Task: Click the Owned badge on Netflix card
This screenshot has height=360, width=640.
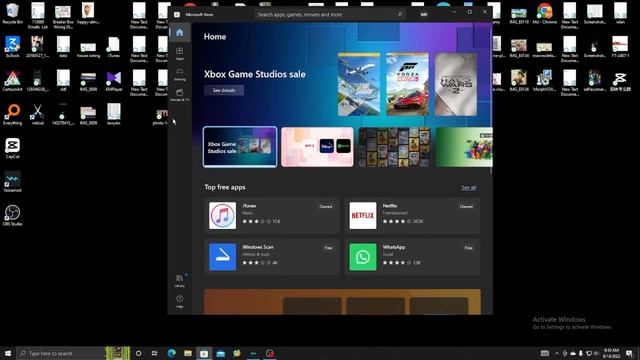Action: 466,207
